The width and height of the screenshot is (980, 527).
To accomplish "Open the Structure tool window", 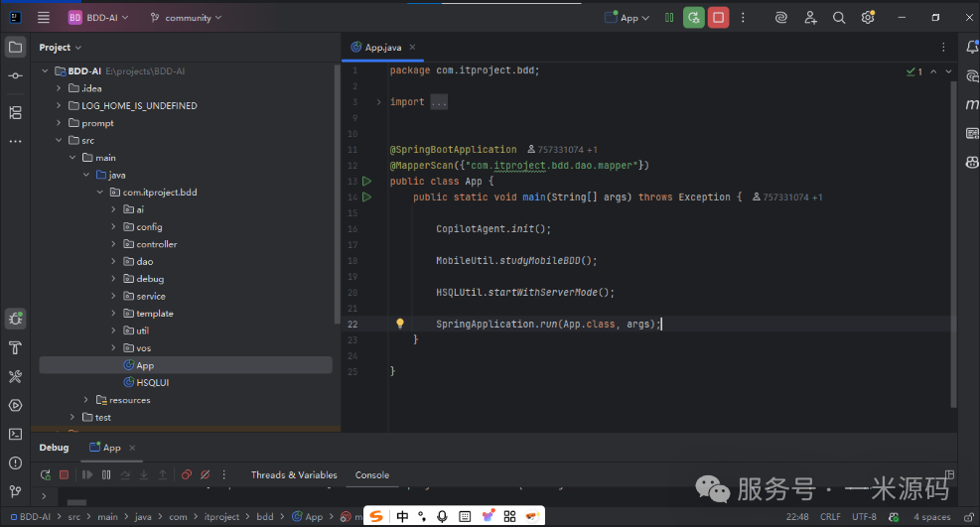I will pos(16,112).
